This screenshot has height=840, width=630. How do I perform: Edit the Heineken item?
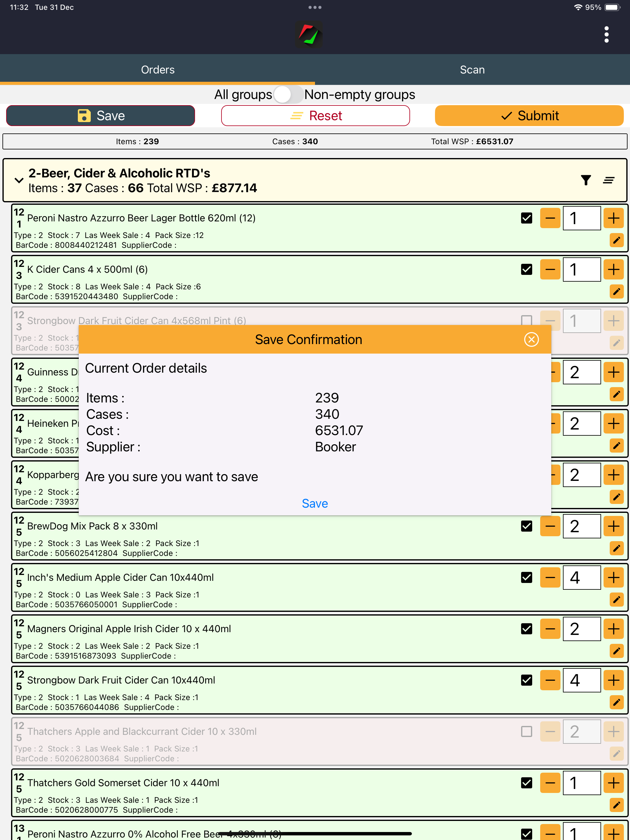tap(616, 446)
